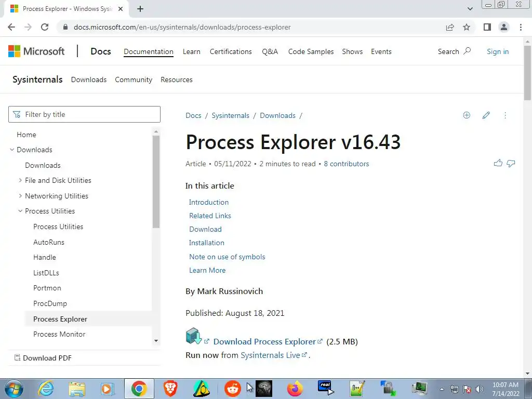This screenshot has width=532, height=399.
Task: Launch Internet Explorer from taskbar
Action: point(46,389)
